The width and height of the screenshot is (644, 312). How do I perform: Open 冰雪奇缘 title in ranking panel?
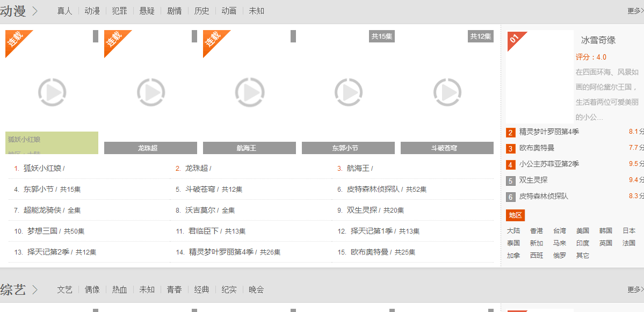(598, 40)
